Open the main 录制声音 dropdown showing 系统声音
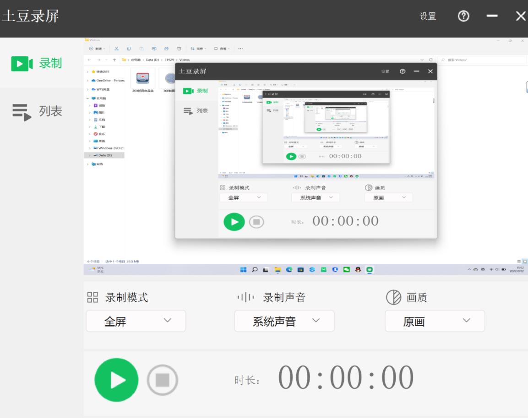The image size is (528, 420). pos(284,321)
